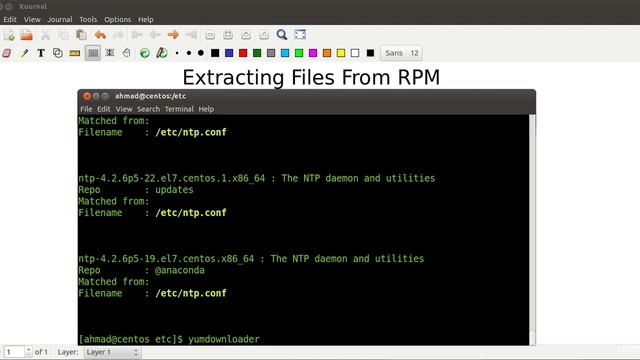Open the terminal window's Help menu
640x360 pixels.
tap(206, 109)
